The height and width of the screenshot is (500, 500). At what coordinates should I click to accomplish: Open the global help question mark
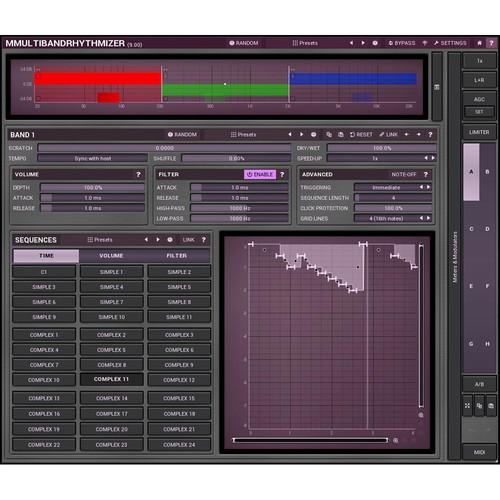point(491,43)
